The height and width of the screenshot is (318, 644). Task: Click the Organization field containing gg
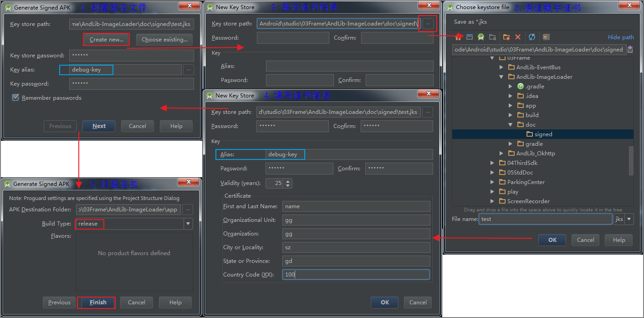pyautogui.click(x=356, y=234)
